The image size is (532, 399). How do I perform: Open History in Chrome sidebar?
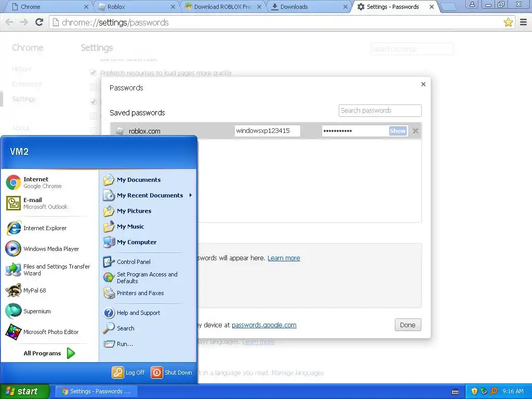[22, 69]
